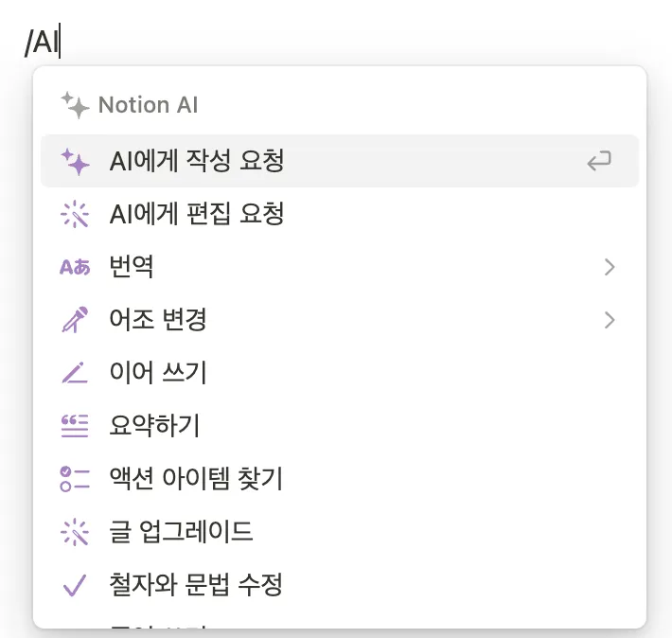This screenshot has width=672, height=638.
Task: Click the translate icon next to 번역
Action: coord(75,268)
